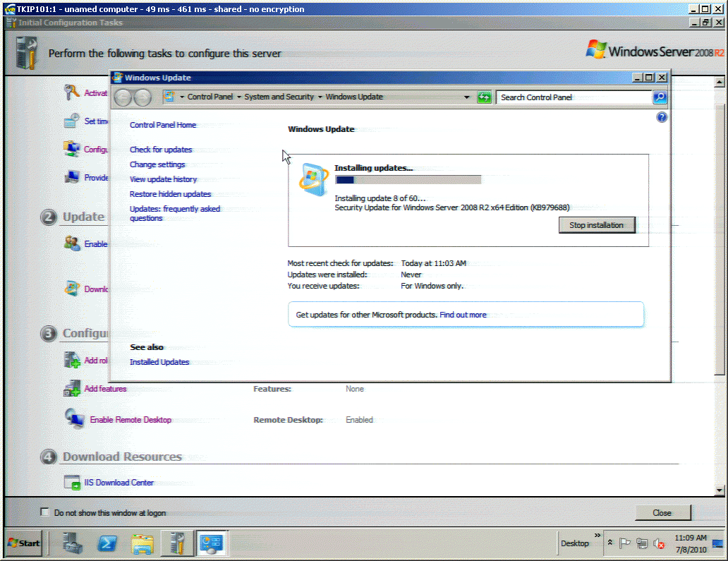The image size is (728, 561).
Task: Expand the Control Panel breadcrumb arrow
Action: (x=239, y=97)
